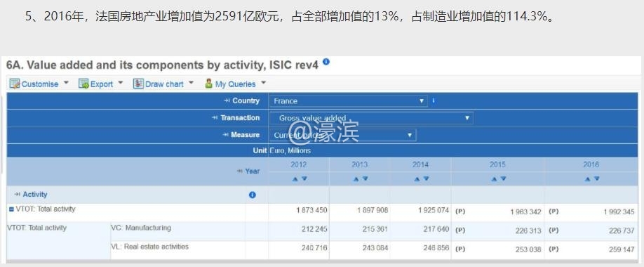Click Real estate 2016 value 259 147
Image resolution: width=644 pixels, height=267 pixels.
tap(622, 249)
